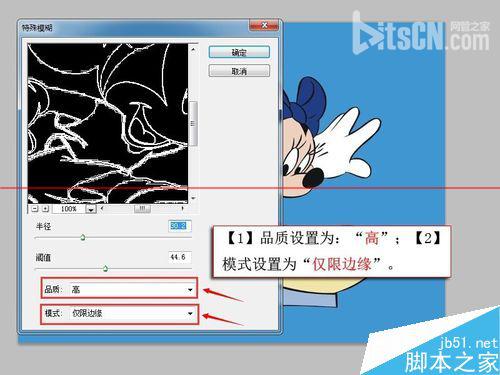The width and height of the screenshot is (500, 375).
Task: Click the edge-only filter preview image
Action: click(108, 123)
